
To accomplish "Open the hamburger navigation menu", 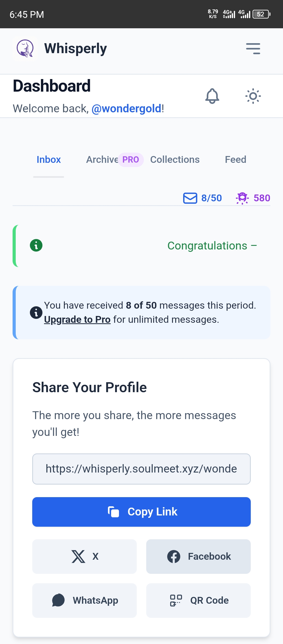I will click(253, 48).
